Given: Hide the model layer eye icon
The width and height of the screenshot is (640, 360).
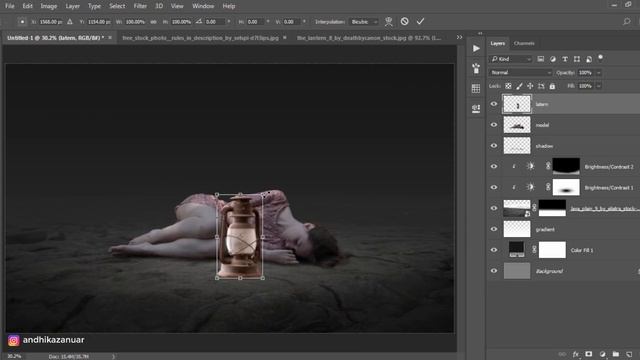Looking at the screenshot, I should coord(494,125).
